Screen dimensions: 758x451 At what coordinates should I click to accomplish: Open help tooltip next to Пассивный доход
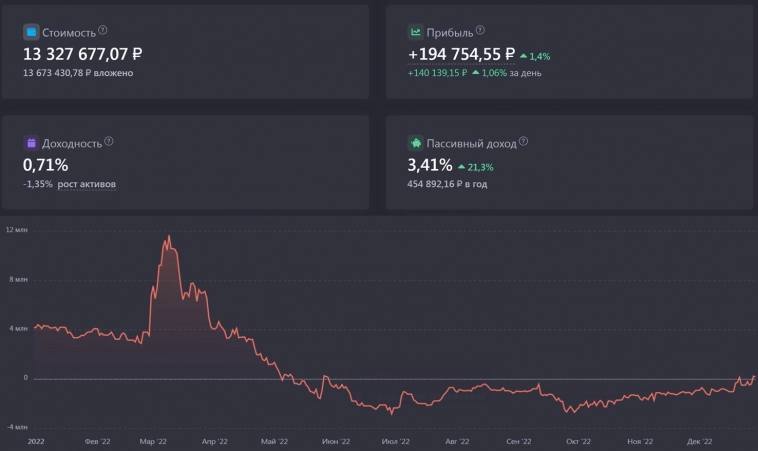tap(523, 141)
